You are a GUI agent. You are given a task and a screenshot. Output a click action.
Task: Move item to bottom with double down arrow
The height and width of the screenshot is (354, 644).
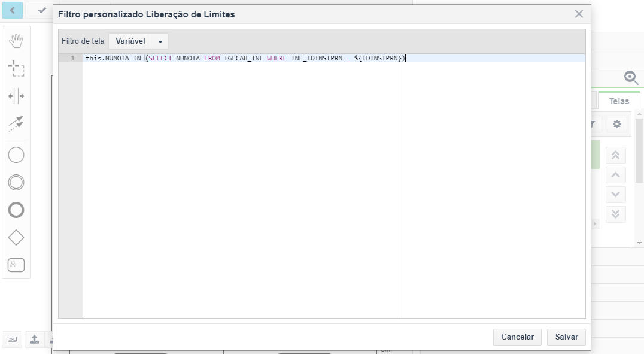(615, 214)
